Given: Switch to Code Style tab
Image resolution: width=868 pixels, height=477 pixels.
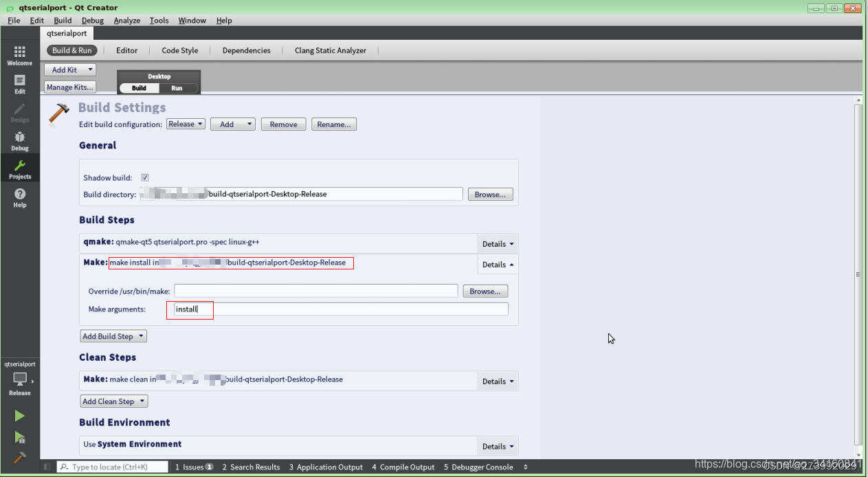Looking at the screenshot, I should [180, 50].
